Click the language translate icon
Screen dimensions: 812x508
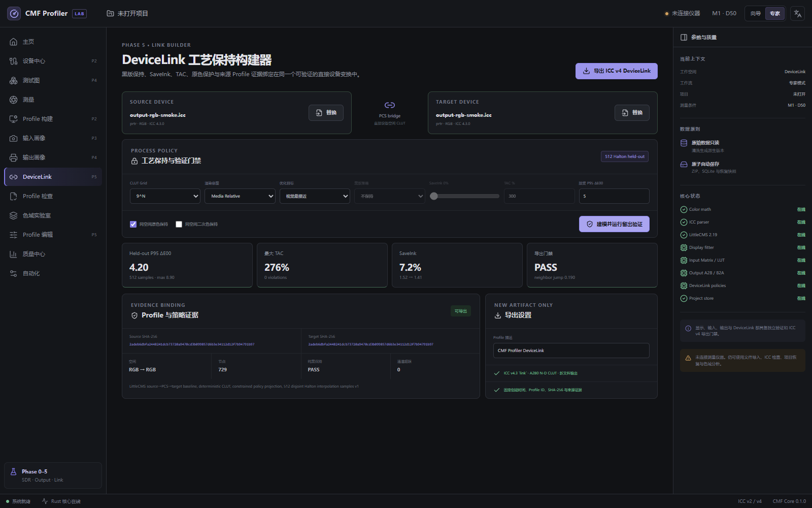pyautogui.click(x=798, y=14)
